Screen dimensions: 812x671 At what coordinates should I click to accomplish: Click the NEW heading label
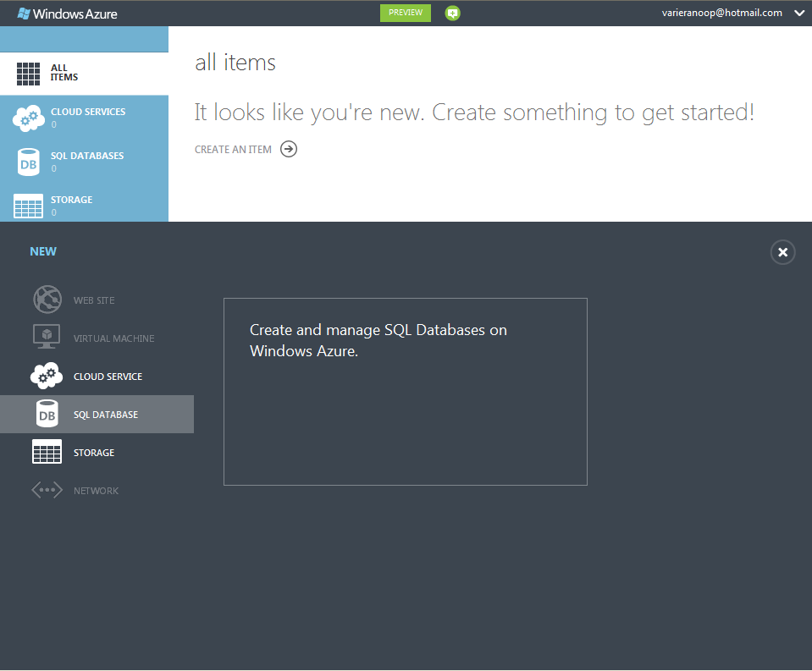(43, 251)
